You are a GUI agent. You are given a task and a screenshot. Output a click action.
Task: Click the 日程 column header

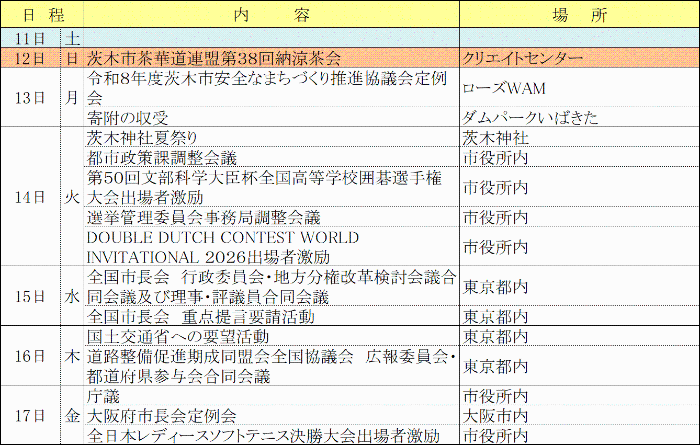click(x=42, y=14)
